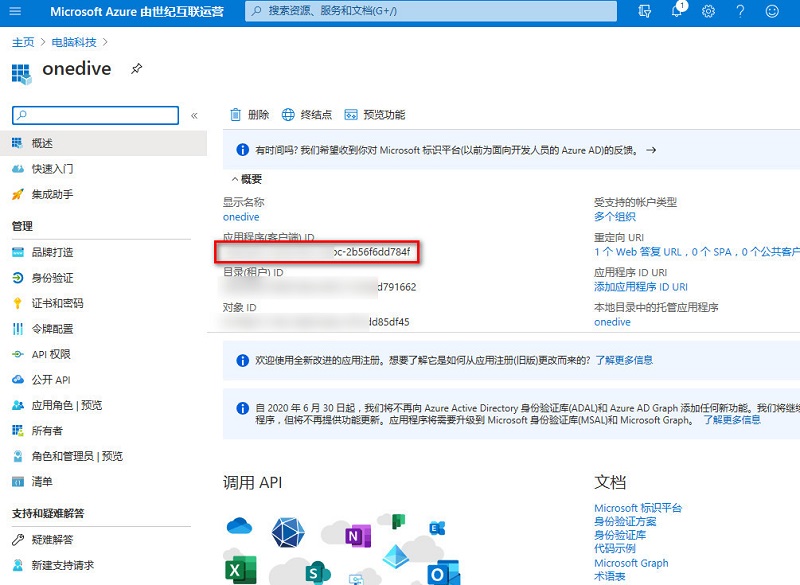Click the blue pyramid icon in API graphic
The height and width of the screenshot is (585, 800).
[x=396, y=556]
